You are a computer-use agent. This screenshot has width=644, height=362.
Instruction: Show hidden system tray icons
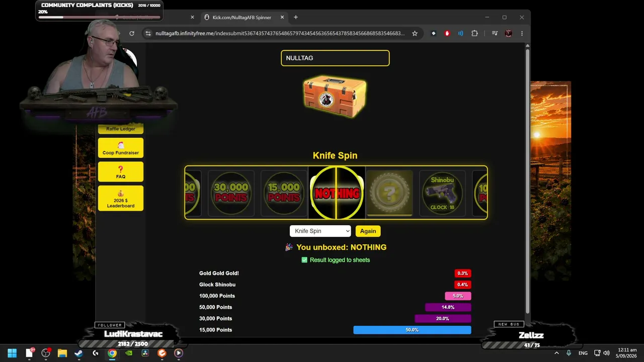point(556,353)
